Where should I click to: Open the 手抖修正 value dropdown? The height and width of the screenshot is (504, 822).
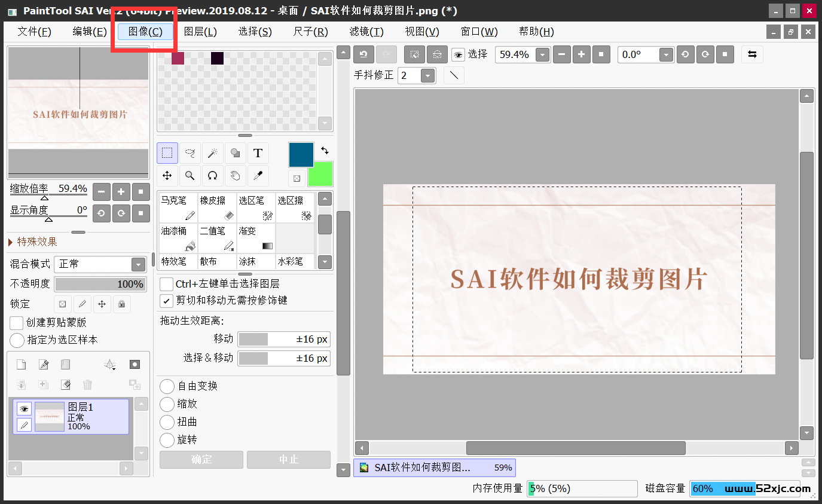click(427, 76)
